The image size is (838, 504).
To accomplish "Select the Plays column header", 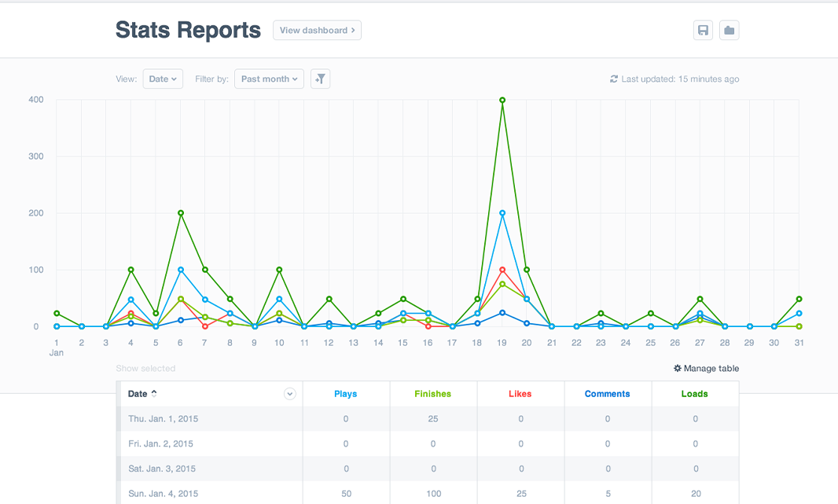I will pos(346,394).
